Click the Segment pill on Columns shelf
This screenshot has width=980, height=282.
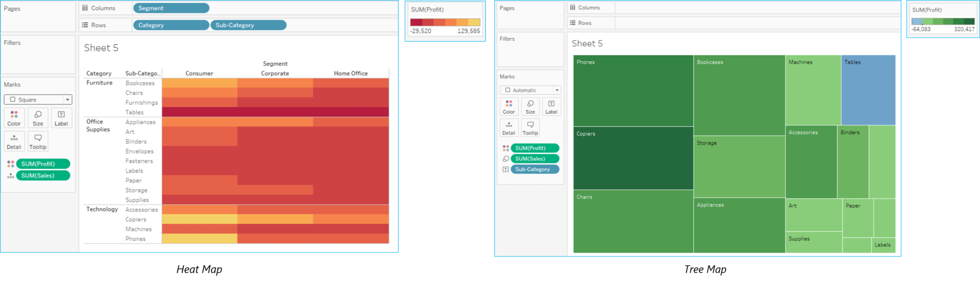pos(171,8)
